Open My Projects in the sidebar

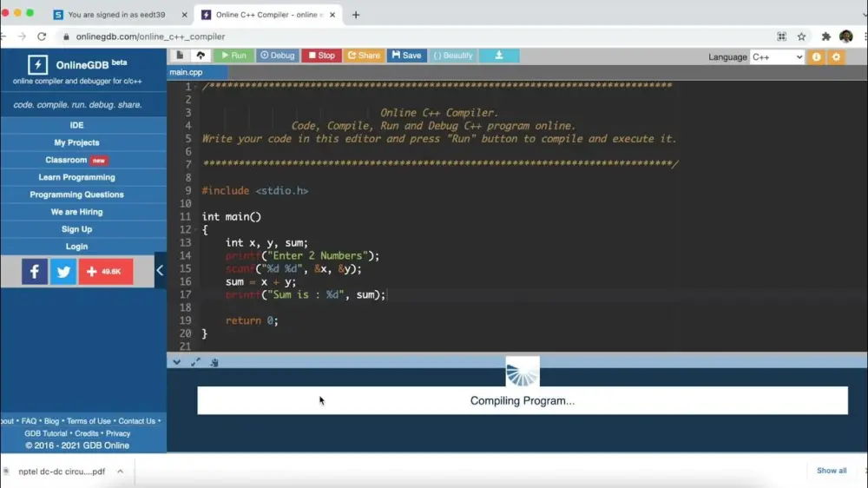[76, 142]
